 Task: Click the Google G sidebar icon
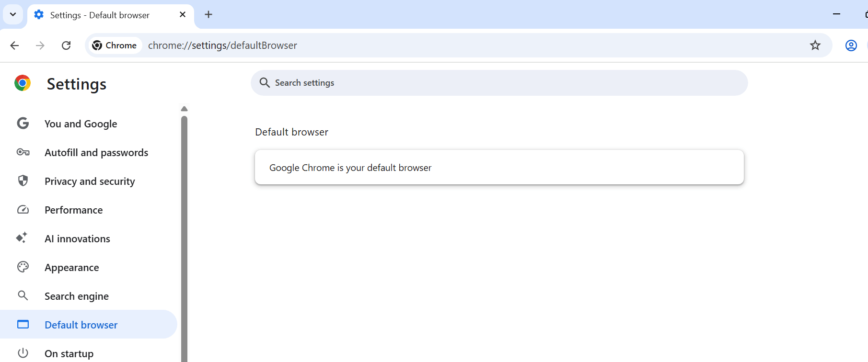[23, 124]
